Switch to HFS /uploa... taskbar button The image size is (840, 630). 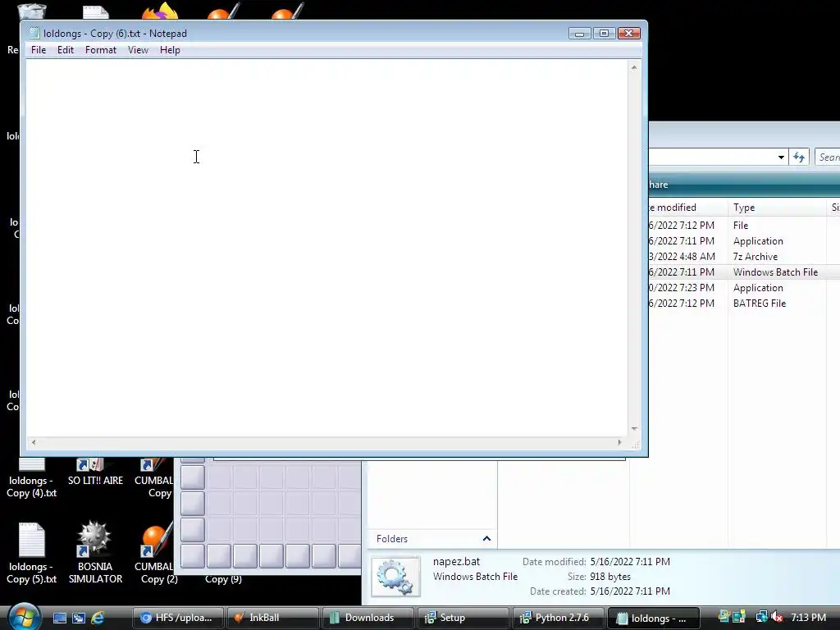(177, 618)
